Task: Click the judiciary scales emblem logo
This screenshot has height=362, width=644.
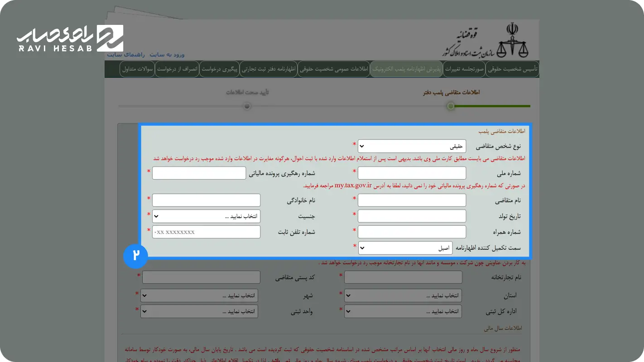Action: pos(513,40)
